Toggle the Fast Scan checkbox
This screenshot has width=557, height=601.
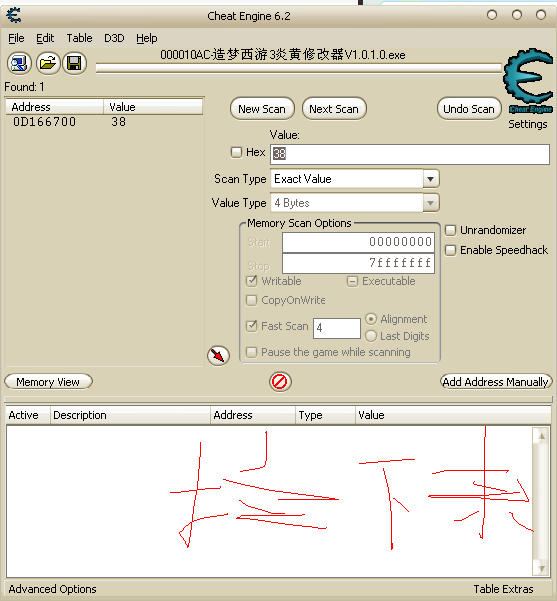point(251,326)
